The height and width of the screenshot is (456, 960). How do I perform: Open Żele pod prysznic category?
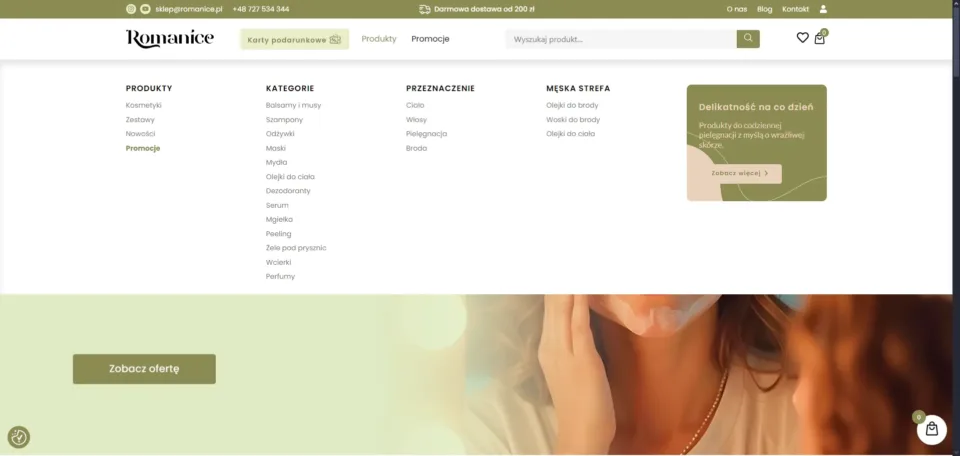pyautogui.click(x=296, y=248)
